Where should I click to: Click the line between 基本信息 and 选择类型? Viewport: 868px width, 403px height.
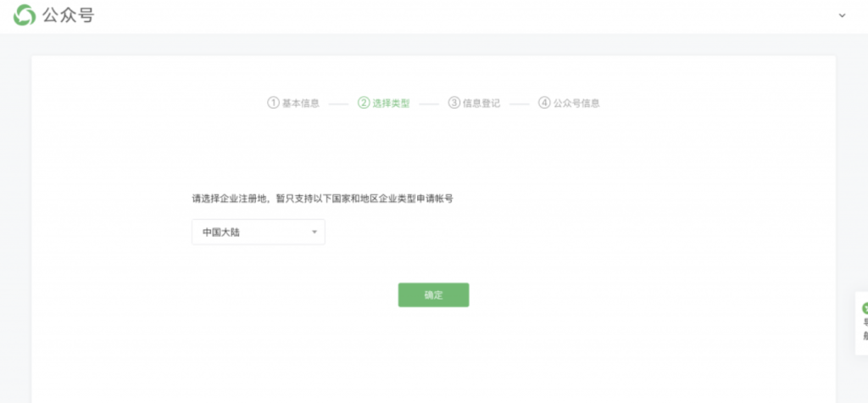tap(339, 104)
